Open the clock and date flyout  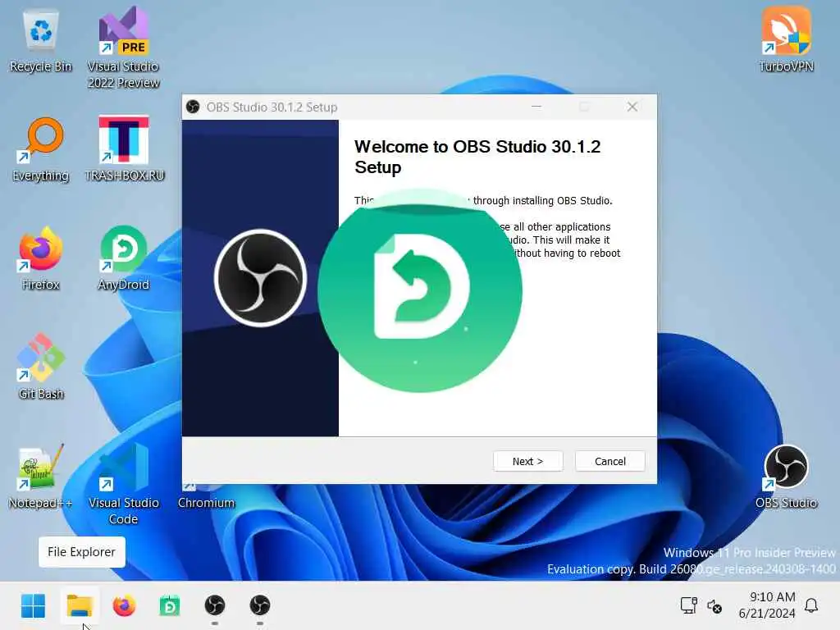pos(767,605)
